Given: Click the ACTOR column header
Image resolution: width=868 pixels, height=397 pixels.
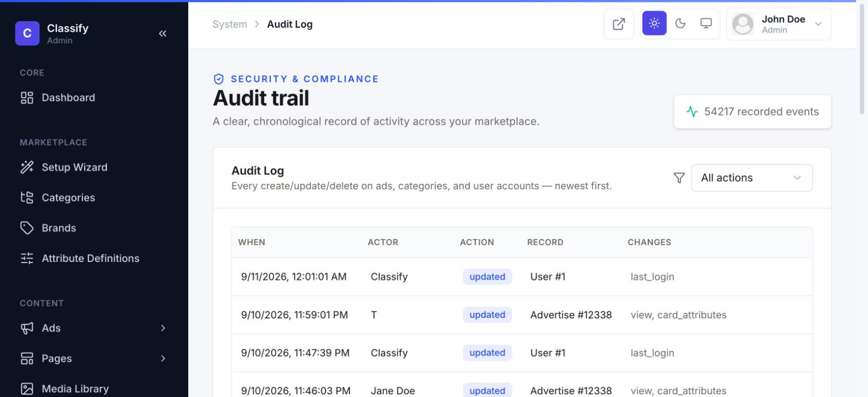Looking at the screenshot, I should click(383, 243).
